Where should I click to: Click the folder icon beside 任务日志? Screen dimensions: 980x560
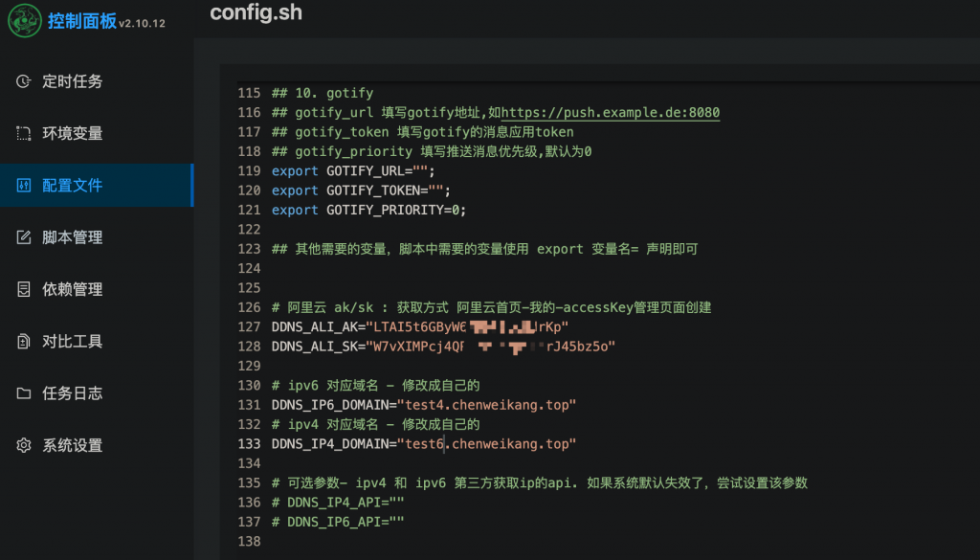tap(24, 393)
